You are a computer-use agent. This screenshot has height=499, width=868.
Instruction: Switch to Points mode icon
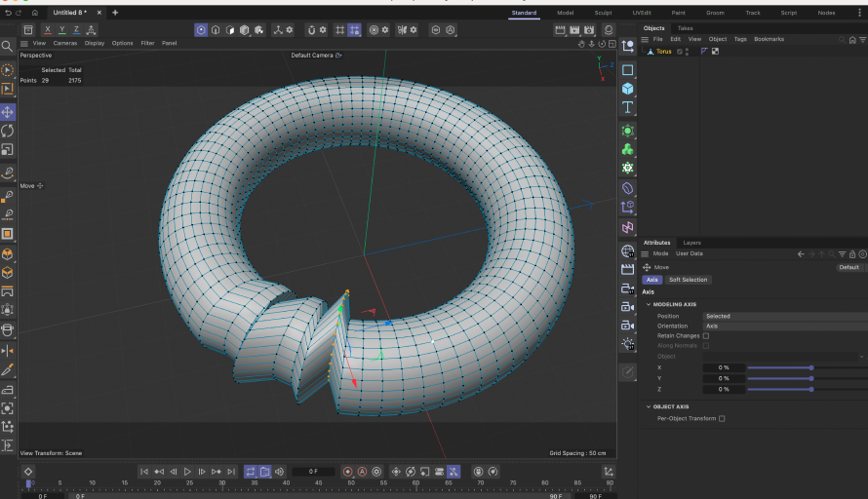(201, 30)
